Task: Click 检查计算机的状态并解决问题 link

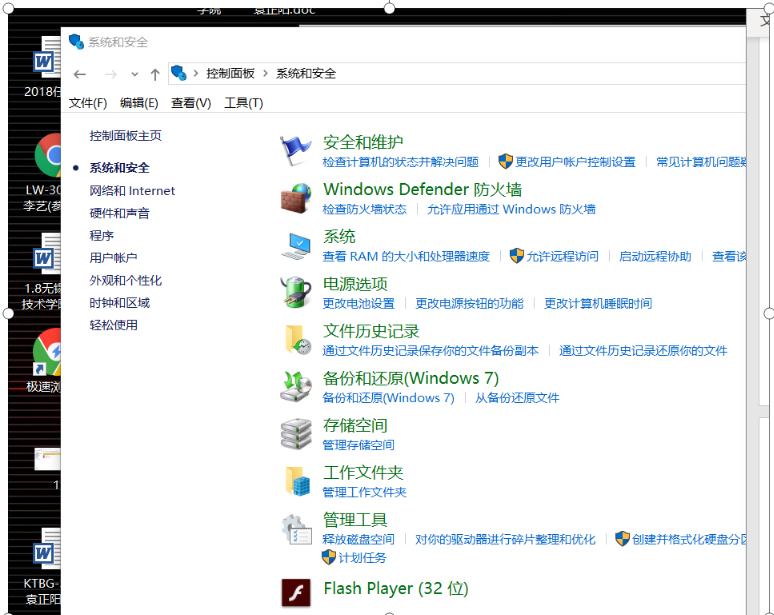Action: 401,162
